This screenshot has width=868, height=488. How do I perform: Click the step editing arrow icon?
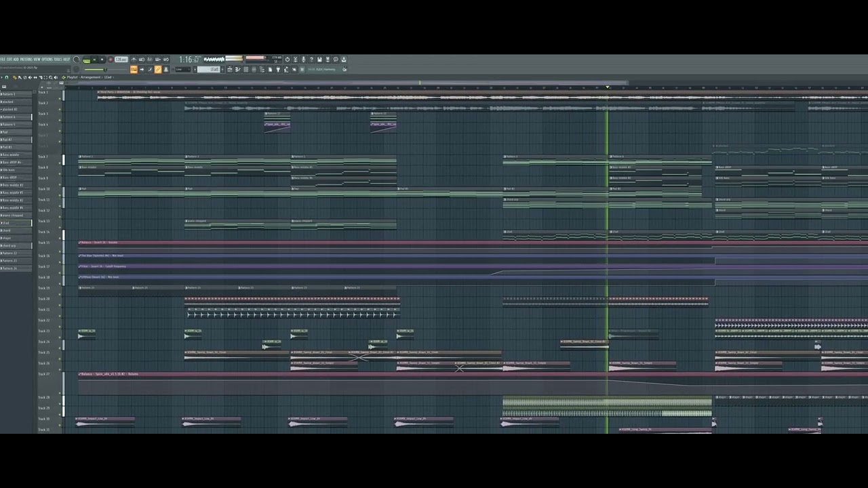click(142, 69)
